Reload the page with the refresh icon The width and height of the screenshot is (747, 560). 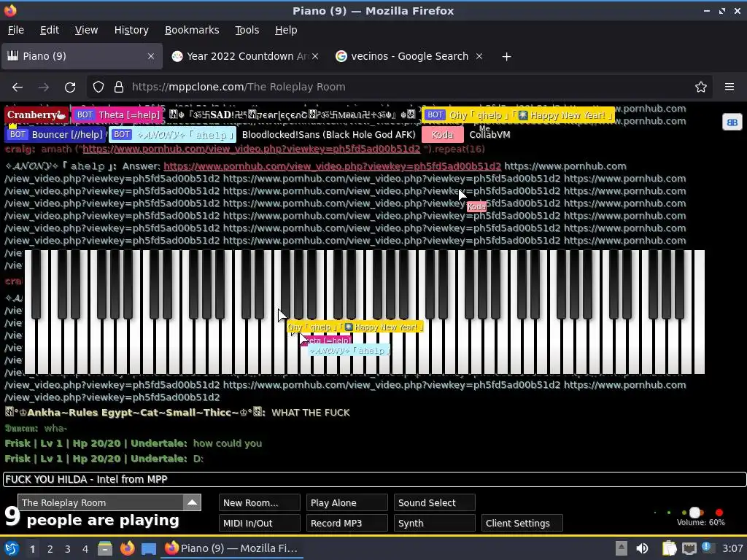70,87
